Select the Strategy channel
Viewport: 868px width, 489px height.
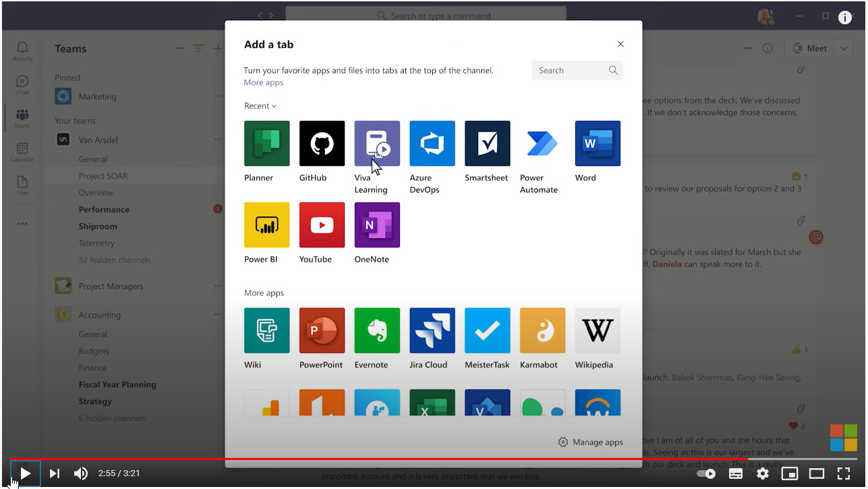[95, 401]
